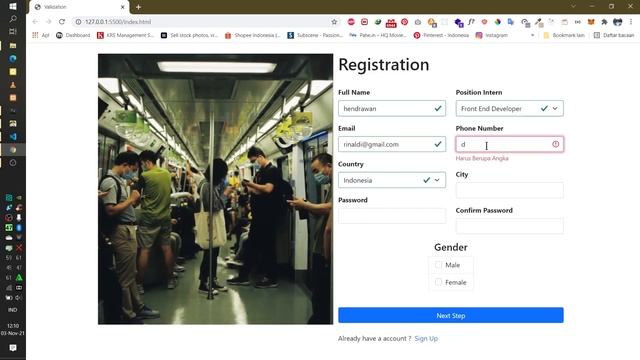Open the Dashboard bookmark
Screen dimensions: 640x360
click(x=73, y=35)
